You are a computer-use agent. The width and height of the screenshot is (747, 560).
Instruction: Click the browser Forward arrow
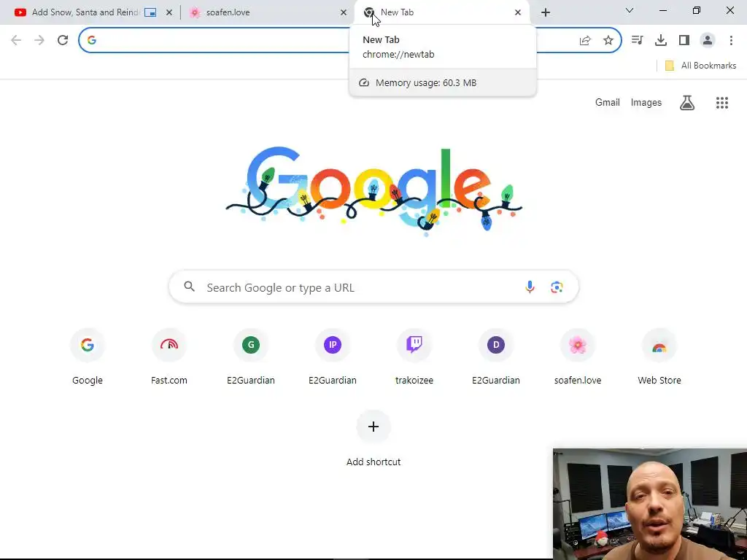pos(39,40)
